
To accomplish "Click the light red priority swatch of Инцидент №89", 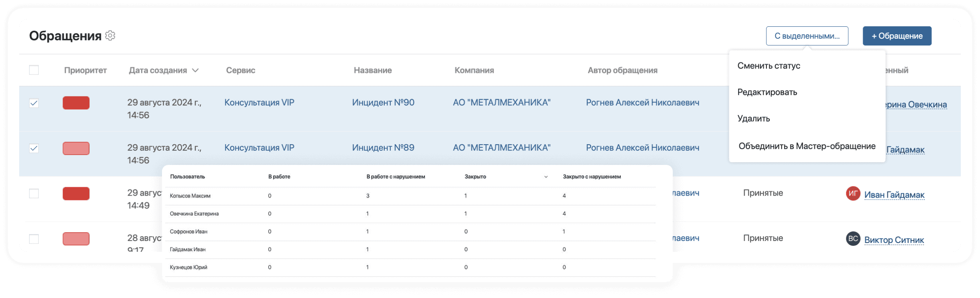I will pyautogui.click(x=76, y=148).
